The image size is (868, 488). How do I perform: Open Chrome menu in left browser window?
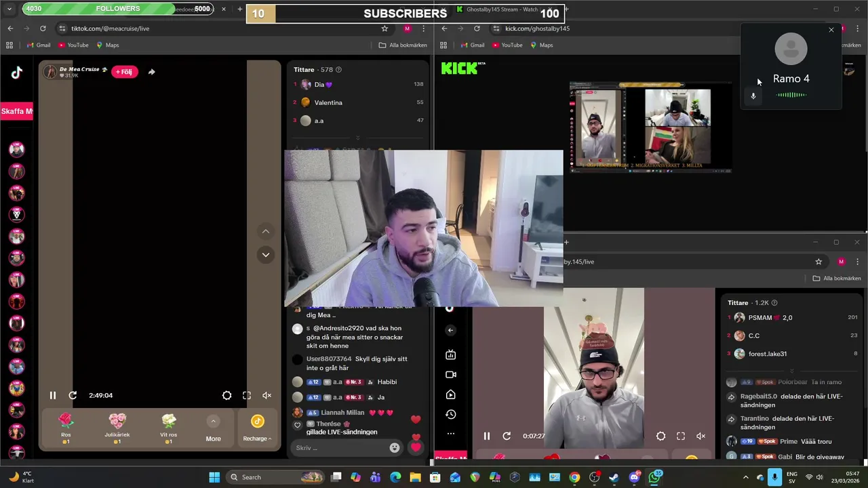[424, 28]
